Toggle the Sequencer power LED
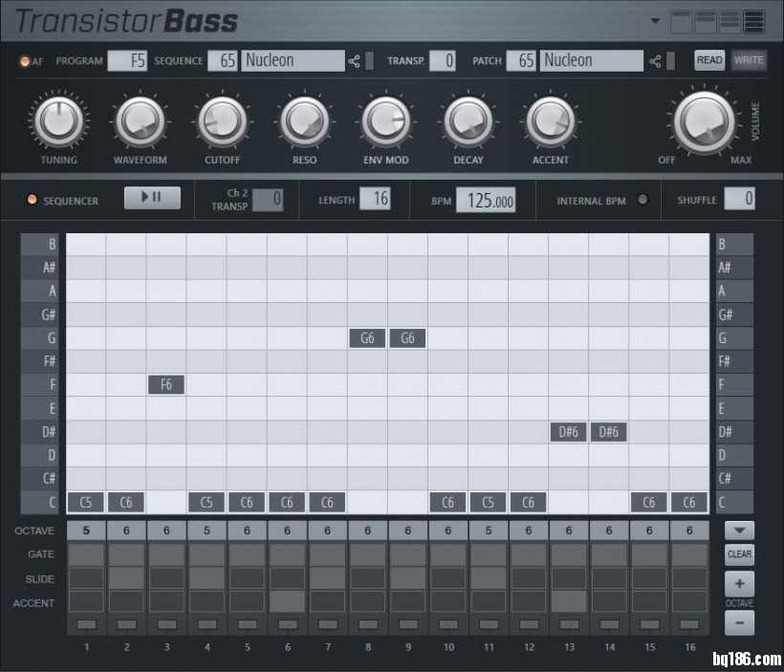 tap(32, 201)
